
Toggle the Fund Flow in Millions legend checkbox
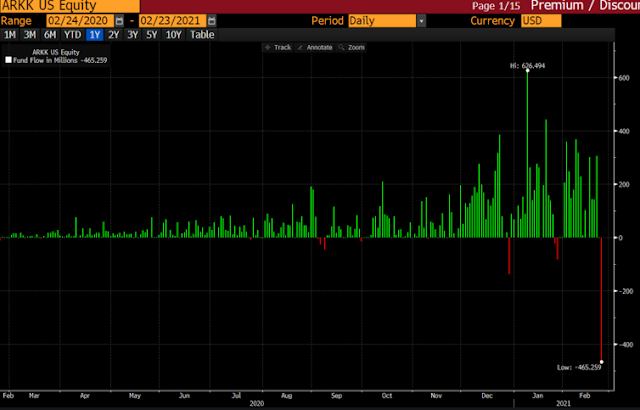pyautogui.click(x=8, y=60)
